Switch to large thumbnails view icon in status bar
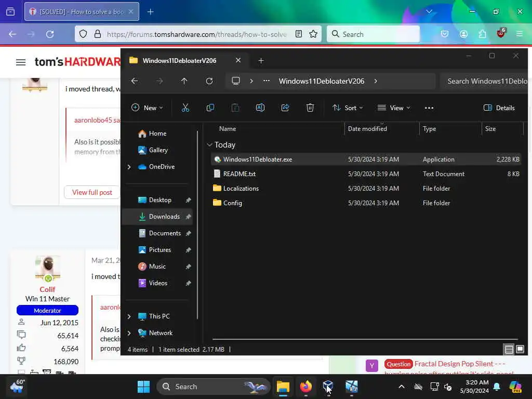The image size is (532, 399). [520, 349]
